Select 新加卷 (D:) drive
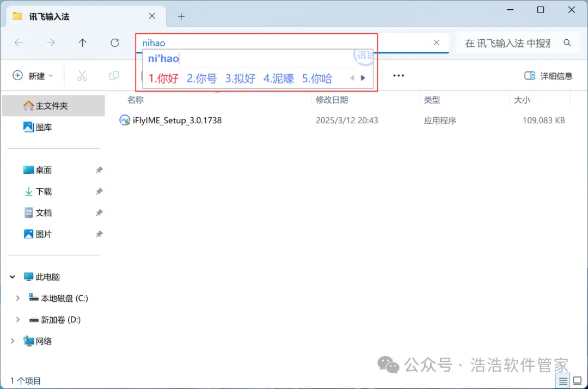 click(55, 320)
